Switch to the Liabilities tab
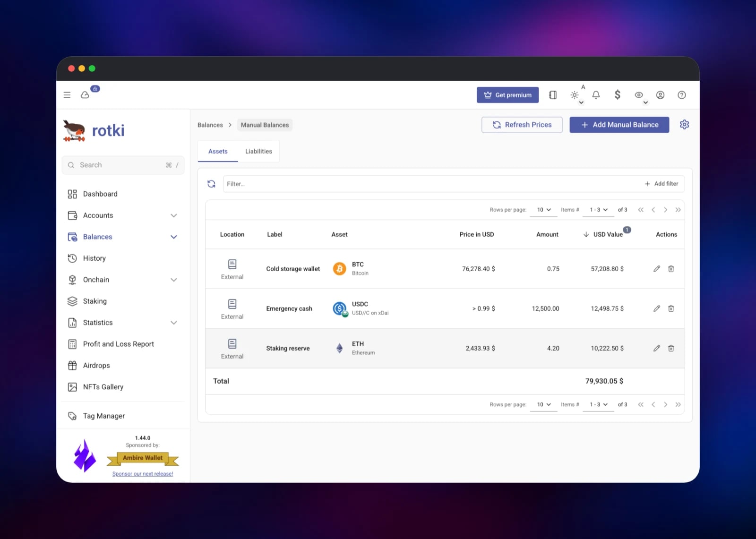The image size is (756, 539). (x=258, y=151)
